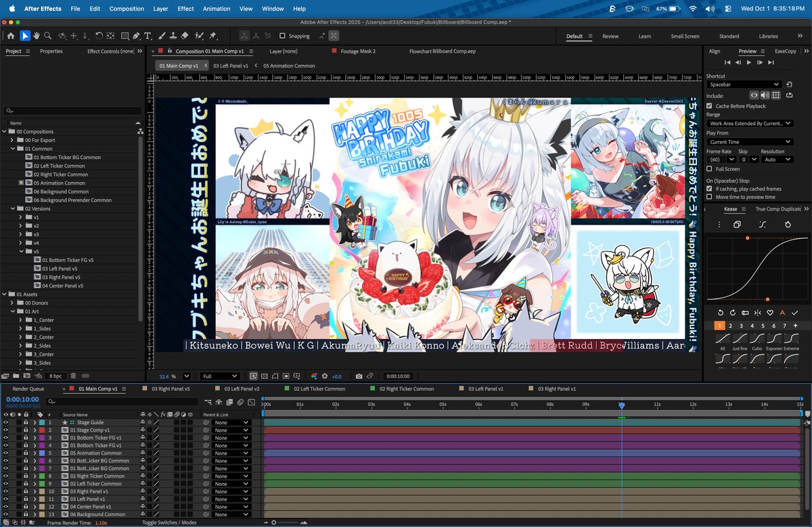812x527 pixels.
Task: Select the Puppet Pin tool
Action: (212, 36)
